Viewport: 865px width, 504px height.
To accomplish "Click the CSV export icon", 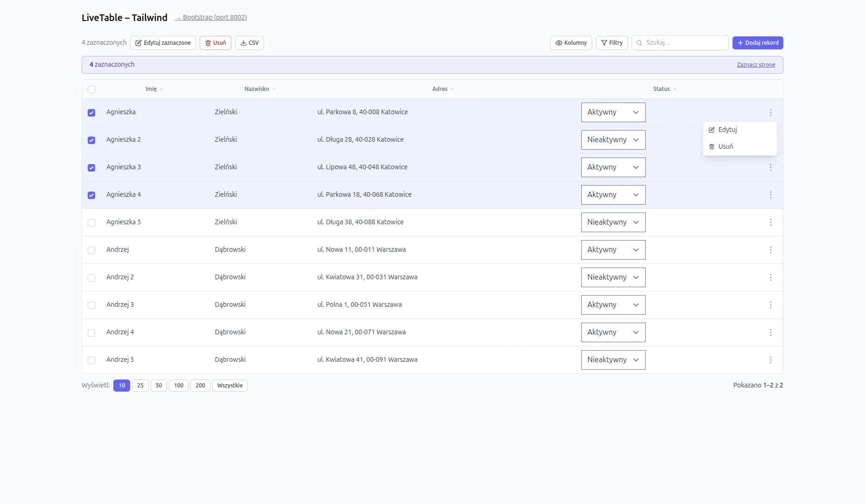I will point(243,42).
